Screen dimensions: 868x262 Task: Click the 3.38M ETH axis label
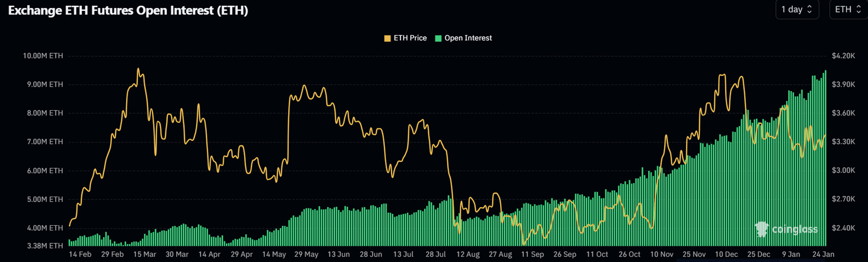pos(44,246)
